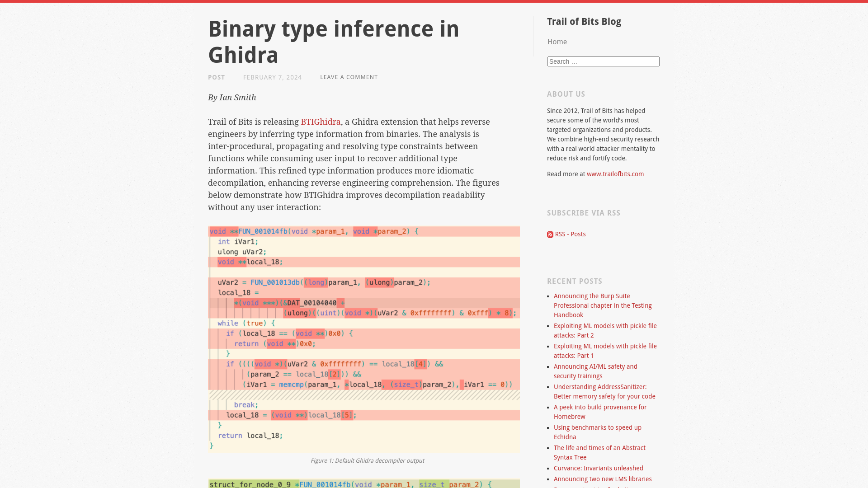Click LEAVE A COMMENT post action

[x=349, y=77]
